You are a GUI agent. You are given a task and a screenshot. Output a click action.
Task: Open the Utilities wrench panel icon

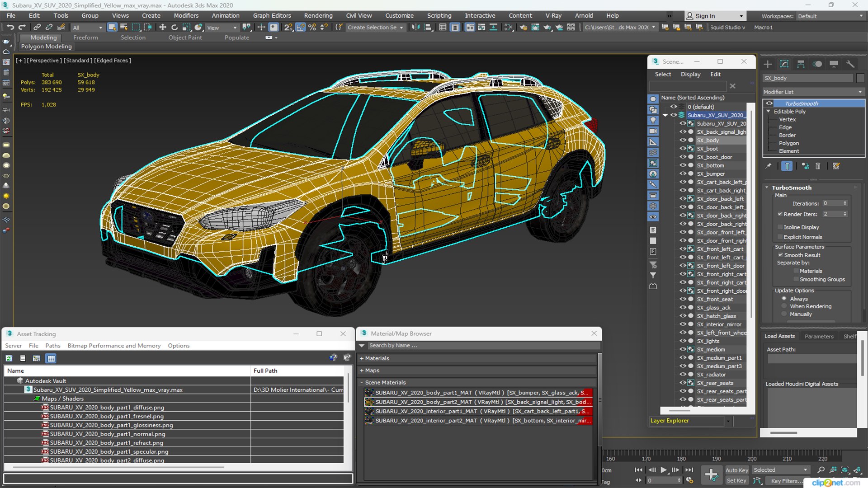[x=850, y=64]
